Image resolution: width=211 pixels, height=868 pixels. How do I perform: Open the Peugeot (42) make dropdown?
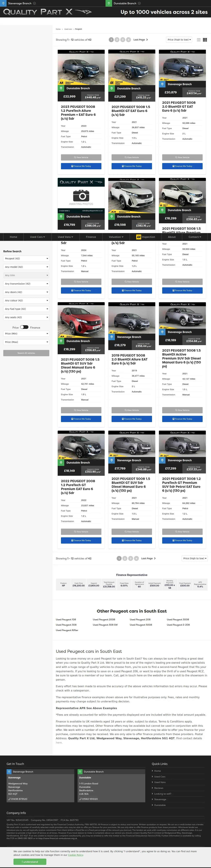pyautogui.click(x=26, y=258)
